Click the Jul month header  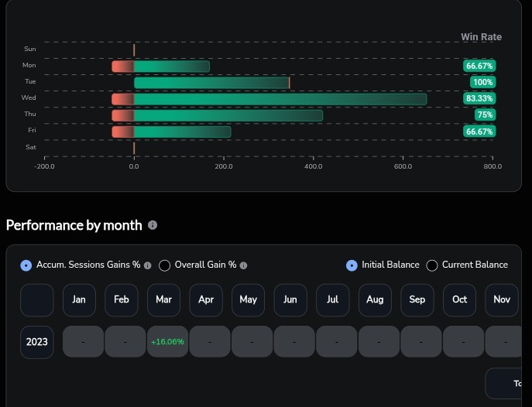(332, 300)
